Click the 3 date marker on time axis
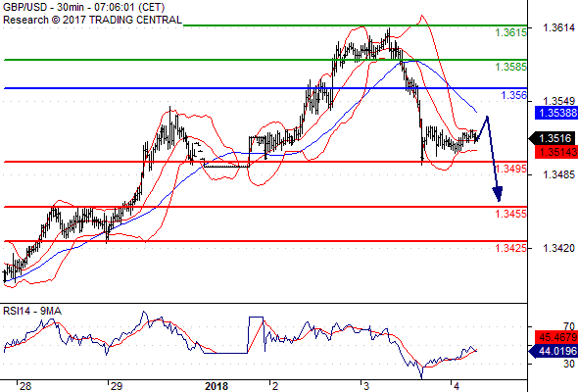Viewport: 578px width, 392px height. (366, 386)
